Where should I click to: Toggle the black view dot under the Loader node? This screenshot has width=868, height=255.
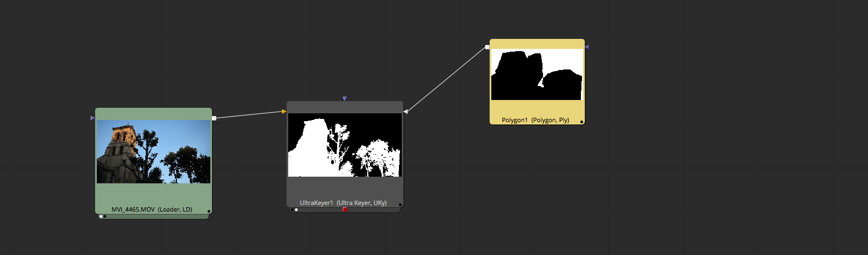point(105,217)
